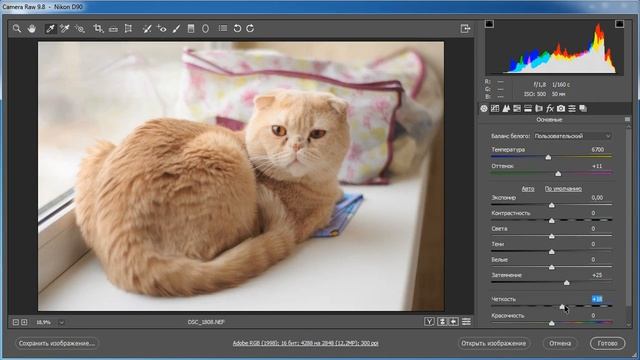Switch to the Presets panel tab
This screenshot has height=360, width=640.
[572, 109]
